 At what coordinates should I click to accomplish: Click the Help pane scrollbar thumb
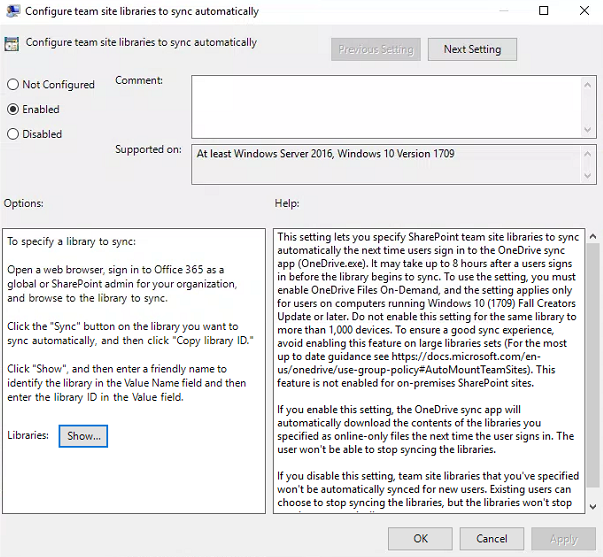coord(593,367)
